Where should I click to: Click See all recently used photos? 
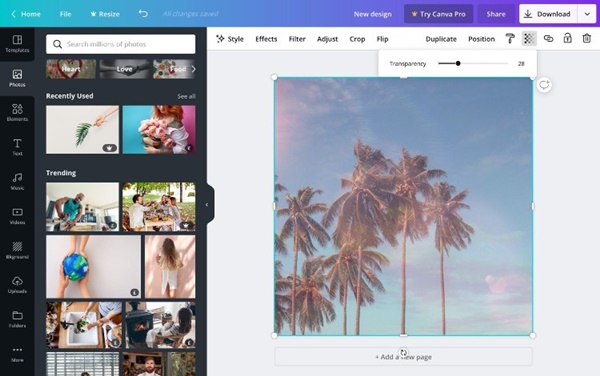[x=186, y=96]
